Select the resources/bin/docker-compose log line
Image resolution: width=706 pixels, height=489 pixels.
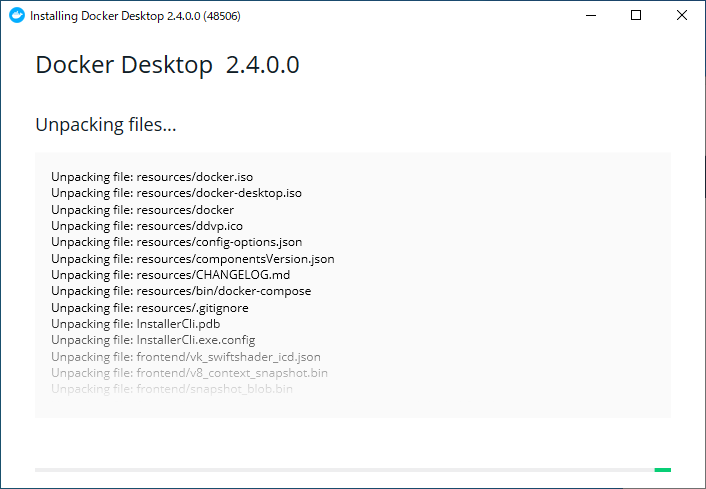point(181,291)
